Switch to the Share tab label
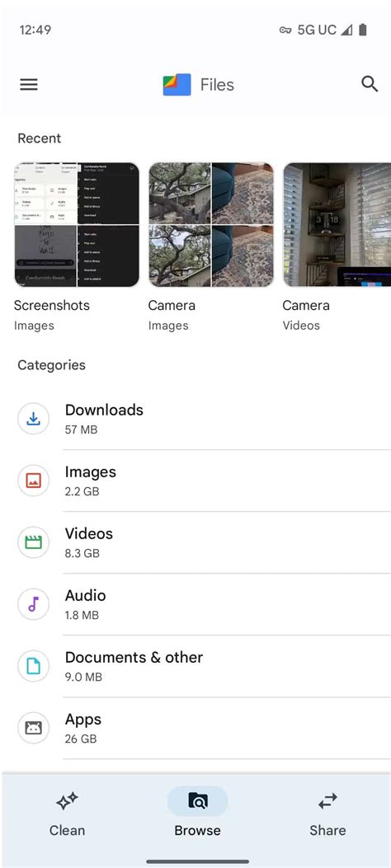Screen dimensions: 391x868 327,830
